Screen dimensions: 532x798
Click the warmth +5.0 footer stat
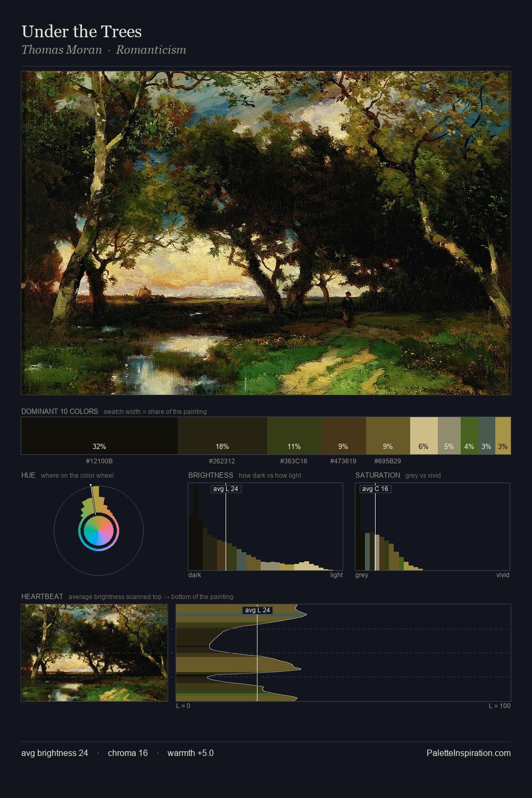[190, 753]
